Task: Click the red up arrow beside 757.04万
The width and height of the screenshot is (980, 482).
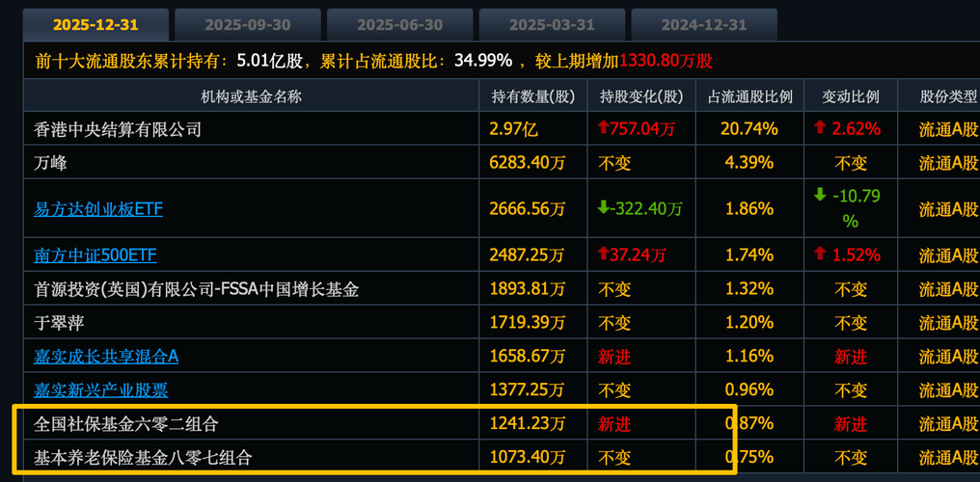Action: [603, 128]
